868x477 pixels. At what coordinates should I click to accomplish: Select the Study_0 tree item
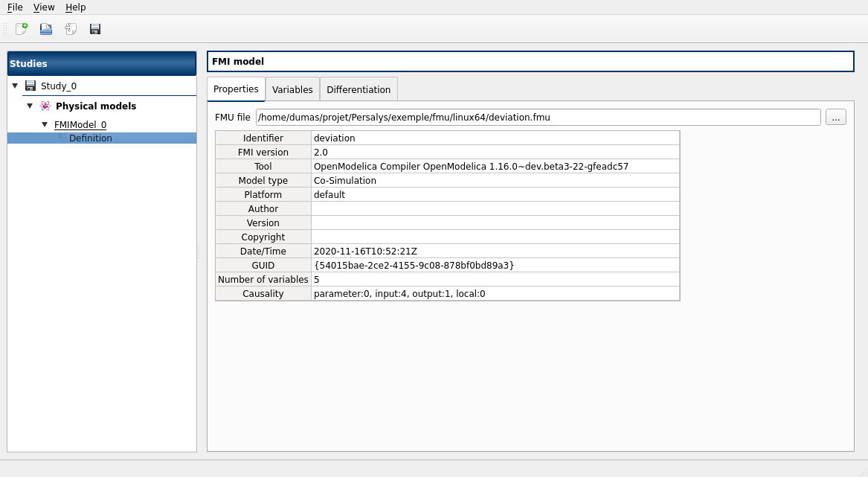point(59,86)
